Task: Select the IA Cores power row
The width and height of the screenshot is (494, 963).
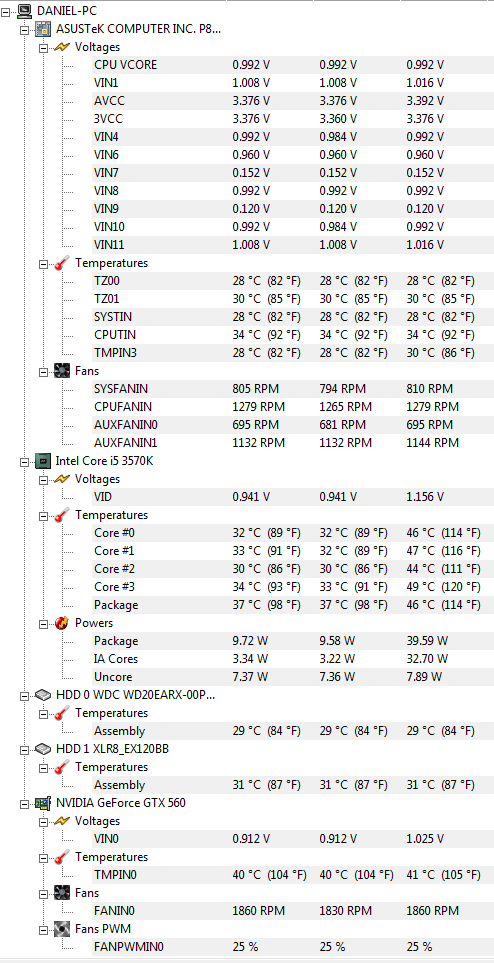Action: (292, 659)
